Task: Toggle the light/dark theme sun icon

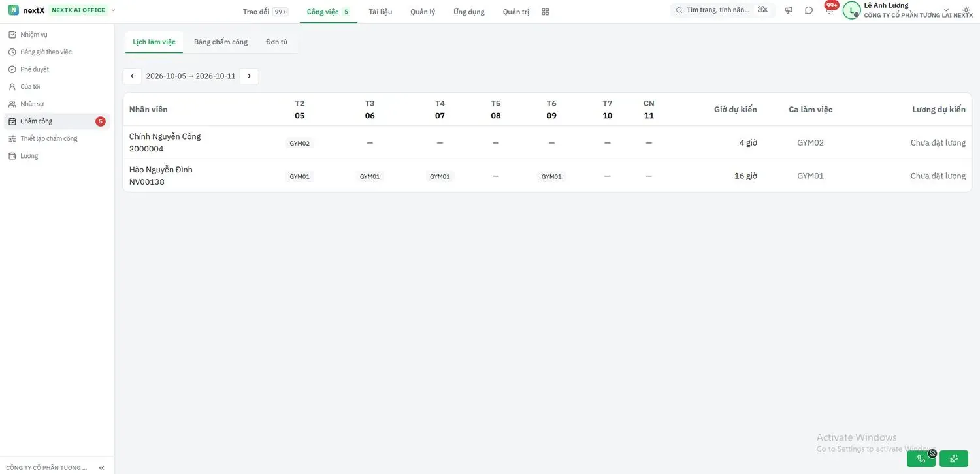Action: click(966, 10)
